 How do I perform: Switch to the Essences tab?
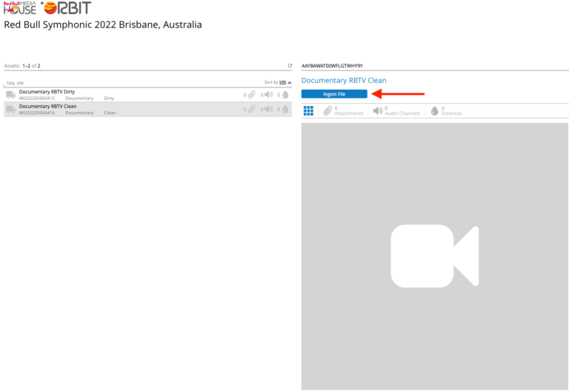(x=446, y=110)
